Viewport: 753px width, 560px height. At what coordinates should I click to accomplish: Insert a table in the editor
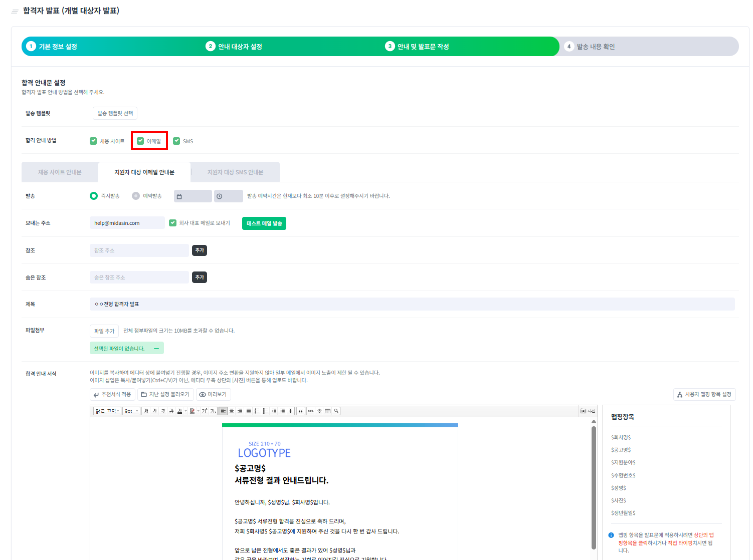click(328, 411)
